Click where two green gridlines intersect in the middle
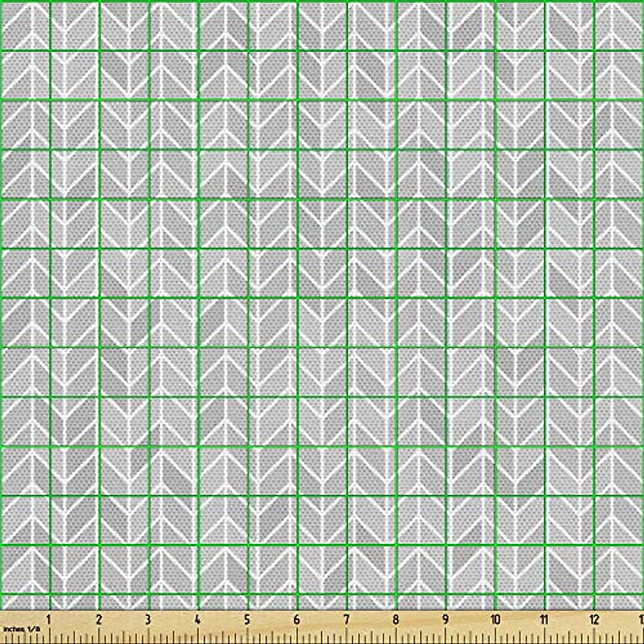 [298, 298]
